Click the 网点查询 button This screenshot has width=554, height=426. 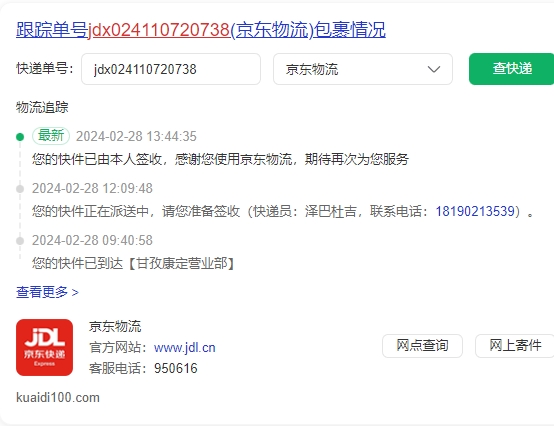pyautogui.click(x=422, y=345)
